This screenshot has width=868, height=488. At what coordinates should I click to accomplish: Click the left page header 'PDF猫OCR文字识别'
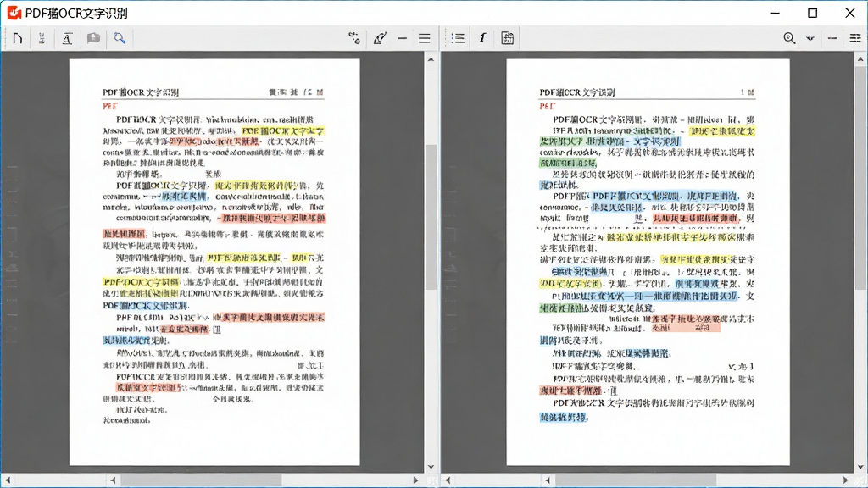(141, 92)
